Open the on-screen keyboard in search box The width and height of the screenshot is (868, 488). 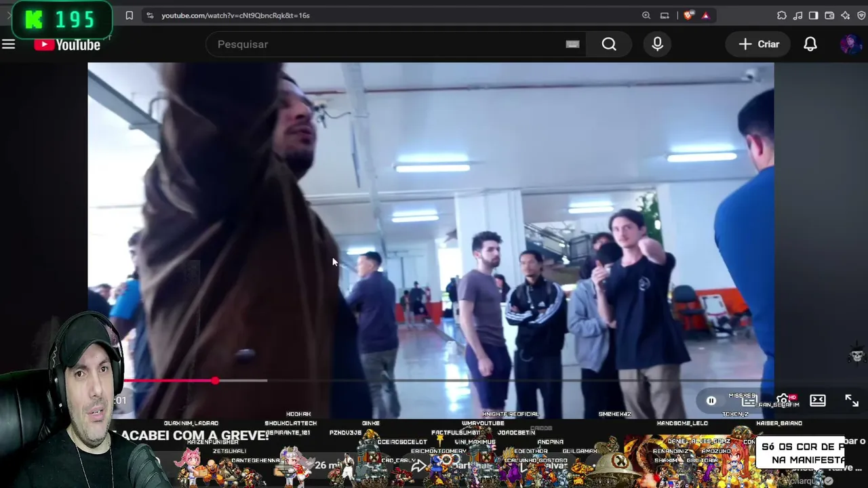click(x=572, y=44)
